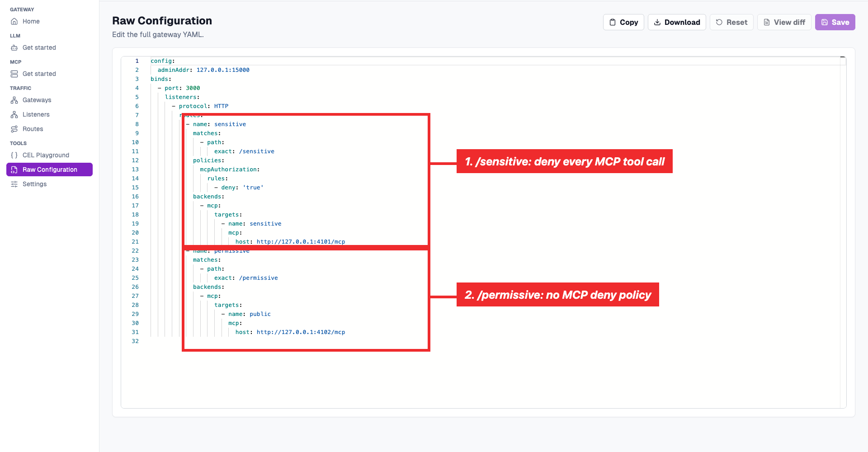Click 'backends:' on line 26
The width and height of the screenshot is (868, 452).
pyautogui.click(x=208, y=287)
